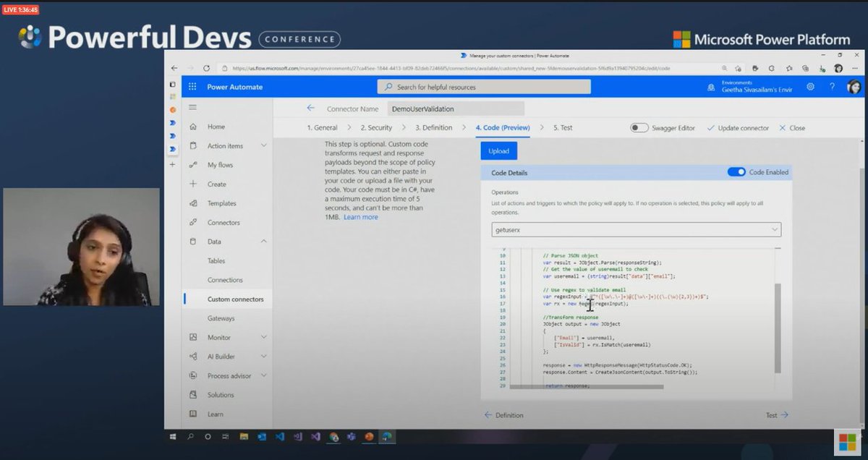Open the browser more options ellipsis
The height and width of the screenshot is (460, 868).
coord(854,68)
